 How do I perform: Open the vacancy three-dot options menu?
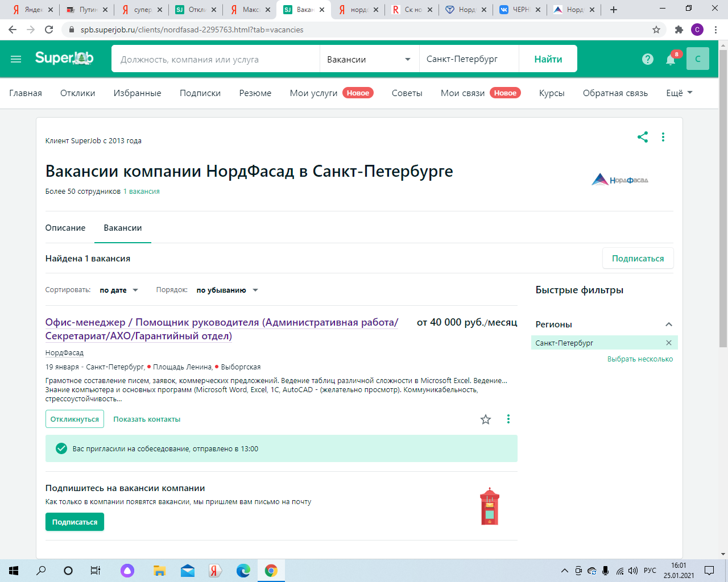pos(508,419)
